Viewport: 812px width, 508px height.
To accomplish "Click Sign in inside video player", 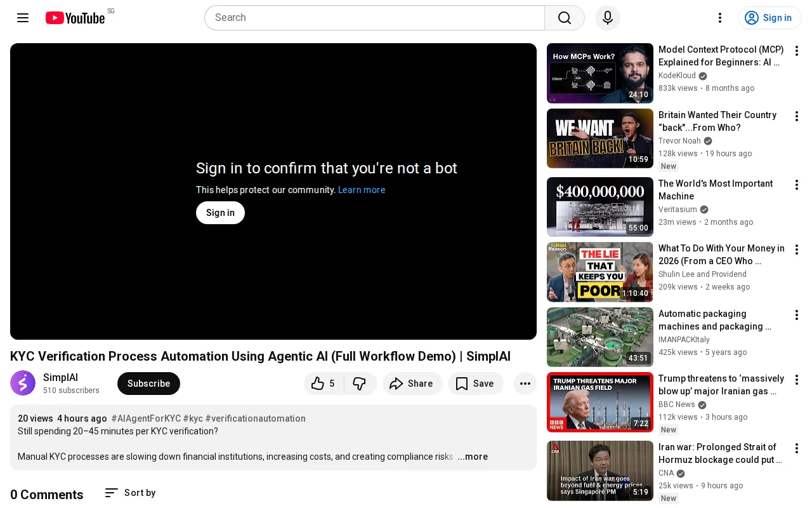I will pos(220,213).
